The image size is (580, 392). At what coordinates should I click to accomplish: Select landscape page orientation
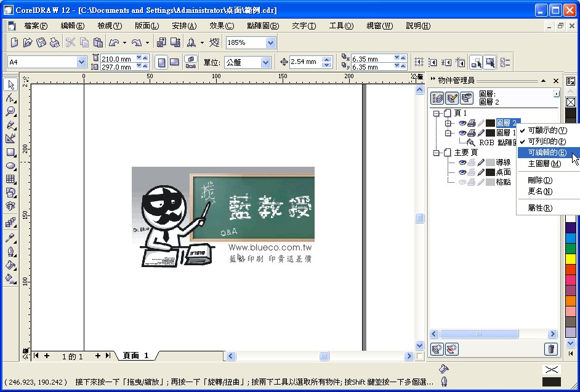pos(174,63)
